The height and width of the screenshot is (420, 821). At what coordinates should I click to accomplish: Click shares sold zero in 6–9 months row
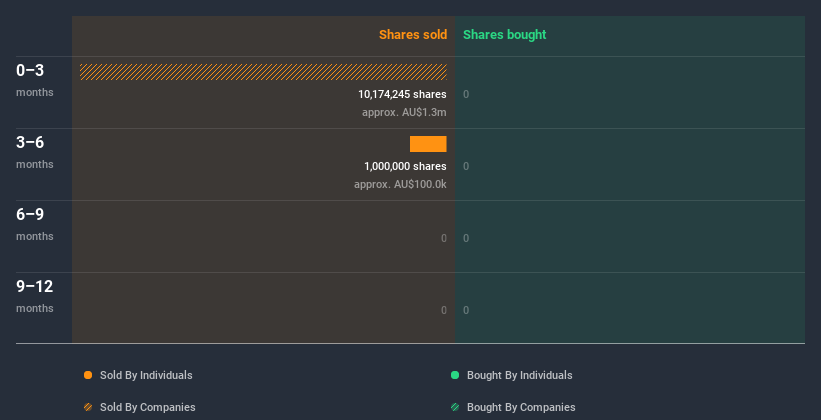click(444, 238)
